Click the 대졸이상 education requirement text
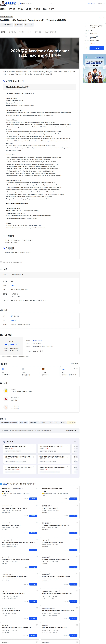The height and width of the screenshot is (644, 106). tap(13, 320)
